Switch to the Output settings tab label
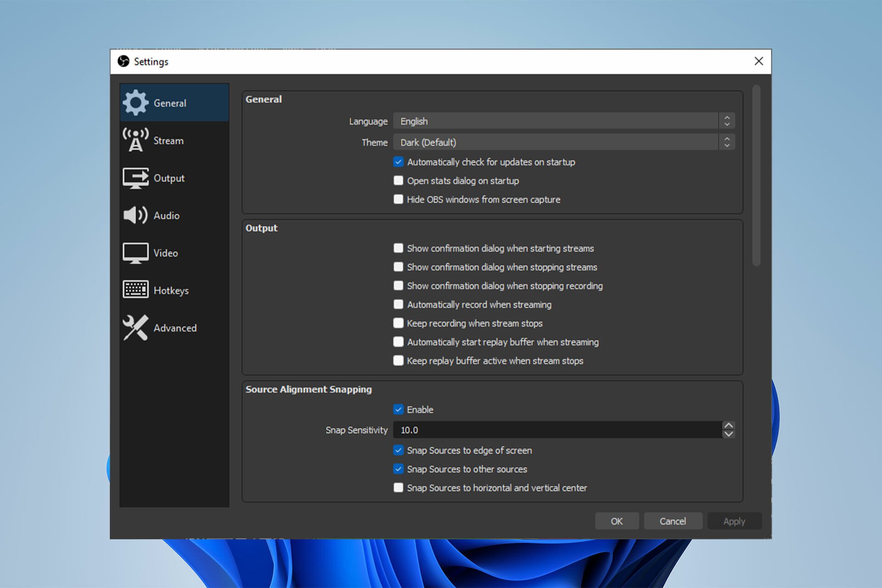This screenshot has width=882, height=588. tap(169, 178)
